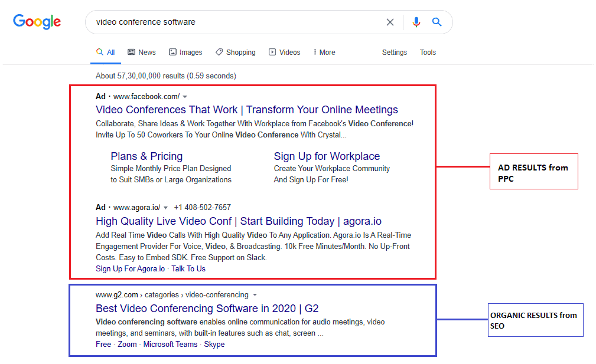Viewport: 596px width, 364px height.
Task: Open the Videos tab
Action: click(285, 52)
